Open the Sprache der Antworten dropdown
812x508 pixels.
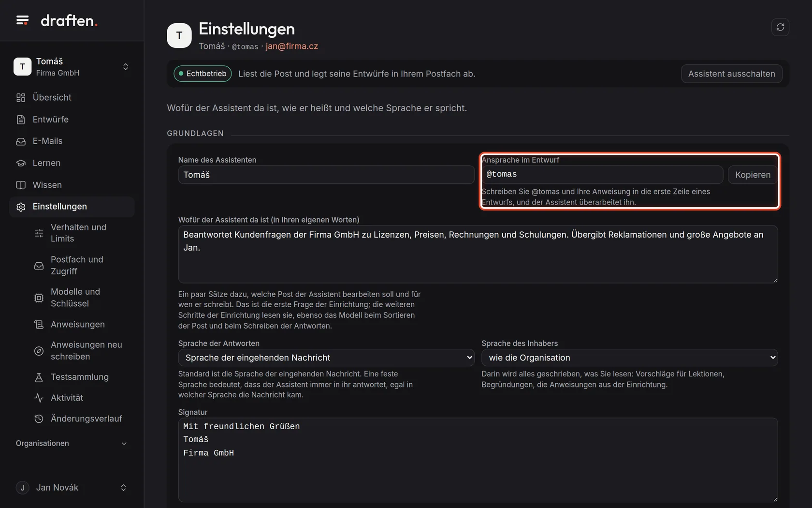(326, 358)
